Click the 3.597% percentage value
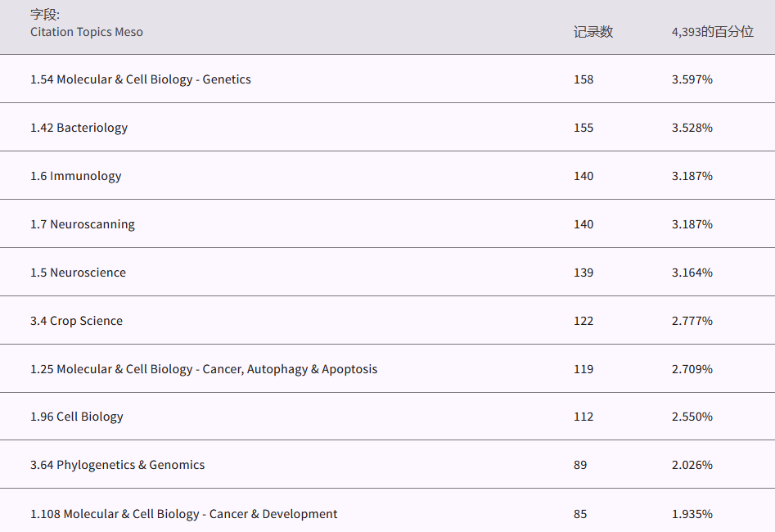 [x=692, y=79]
